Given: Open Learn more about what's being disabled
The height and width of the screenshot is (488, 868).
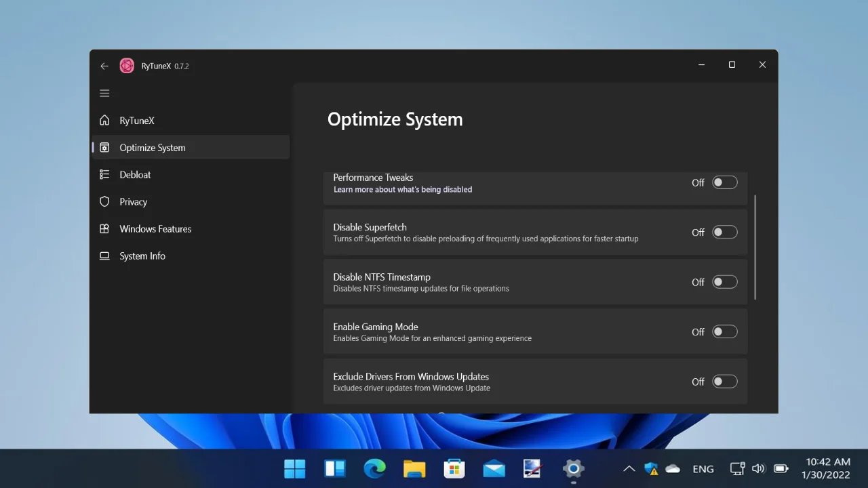Looking at the screenshot, I should click(403, 190).
